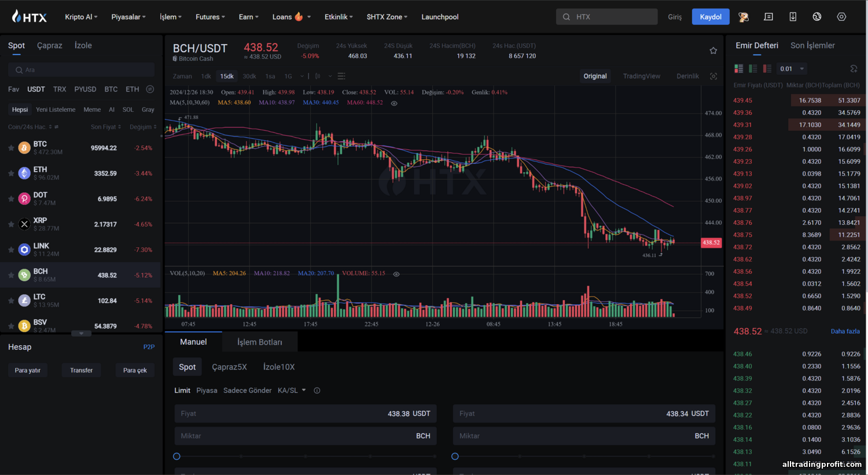Click the magnifier in the HTX search bar
868x475 pixels.
tap(567, 17)
